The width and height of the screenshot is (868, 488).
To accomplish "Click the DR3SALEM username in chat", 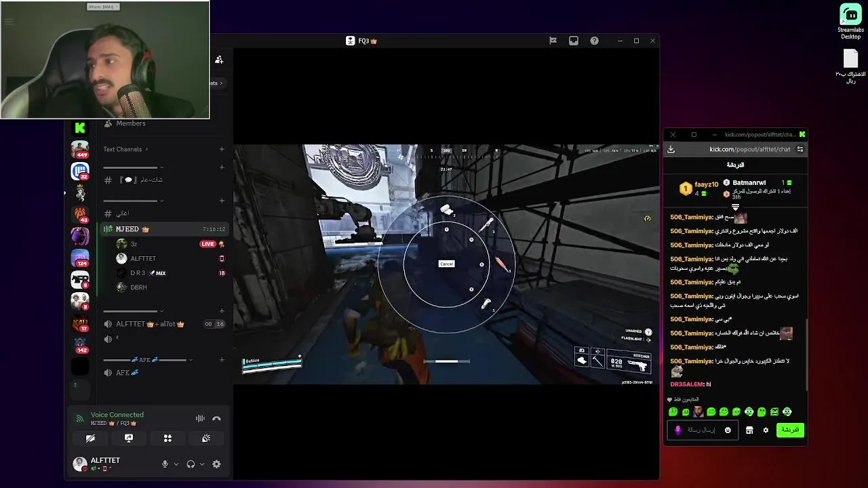I will point(687,384).
